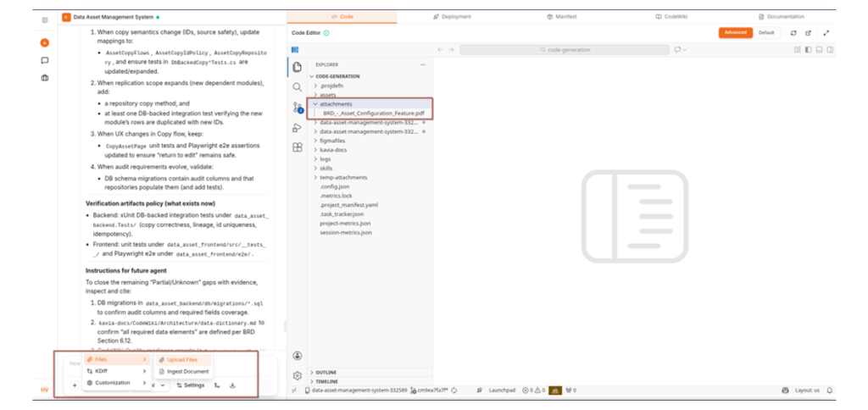Open the chat bubble icon in left sidebar

click(45, 60)
